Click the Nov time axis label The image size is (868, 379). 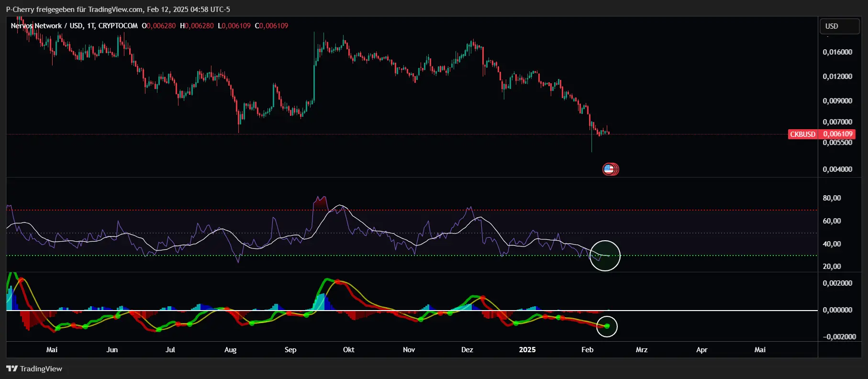(x=409, y=350)
